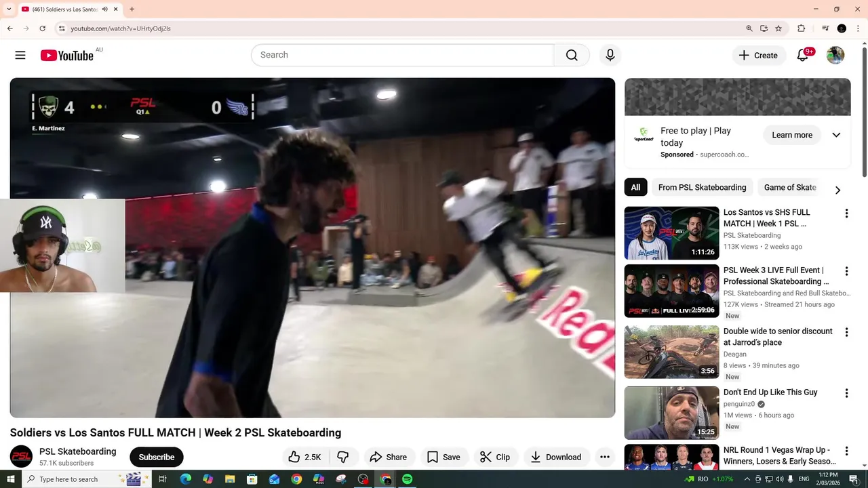The width and height of the screenshot is (868, 488).
Task: Start voice search with microphone icon
Action: (610, 55)
